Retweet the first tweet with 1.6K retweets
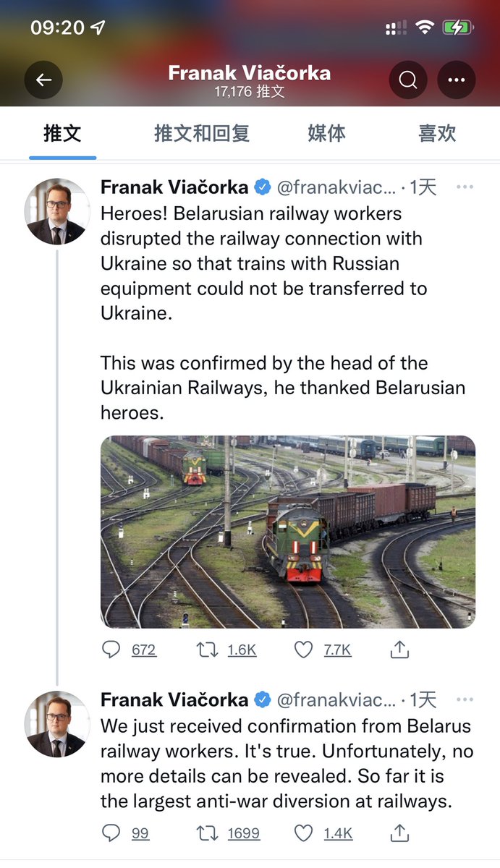This screenshot has width=500, height=868. click(207, 650)
